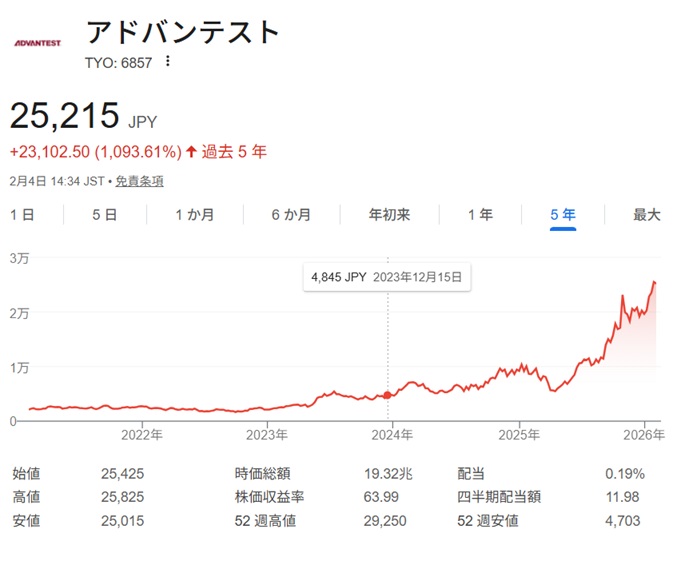Click the active 5年 tab

click(x=562, y=214)
